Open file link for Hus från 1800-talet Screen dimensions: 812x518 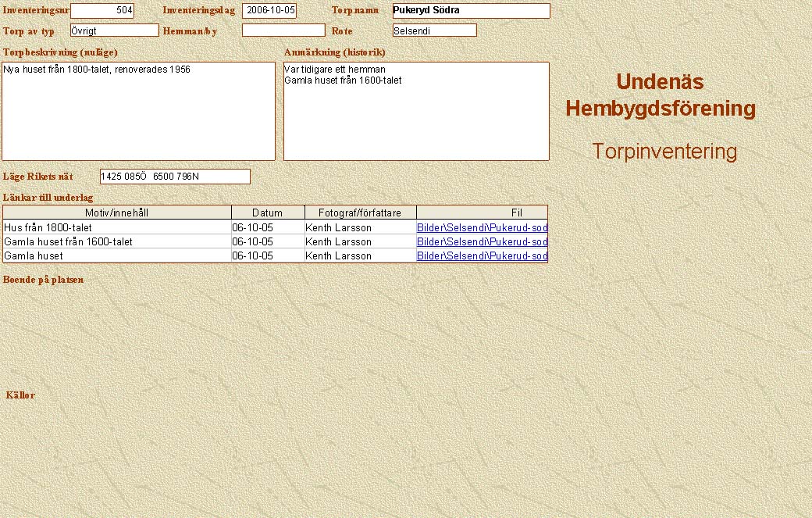pyautogui.click(x=482, y=227)
